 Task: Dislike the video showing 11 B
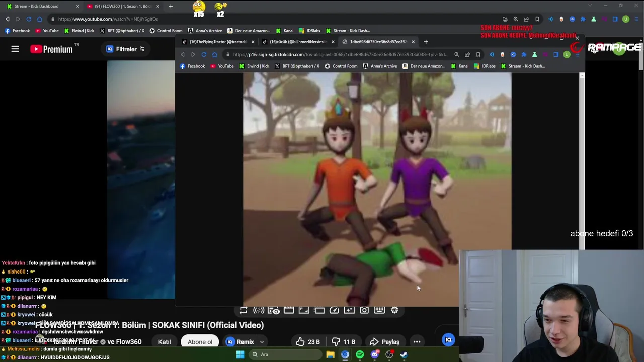pyautogui.click(x=343, y=342)
